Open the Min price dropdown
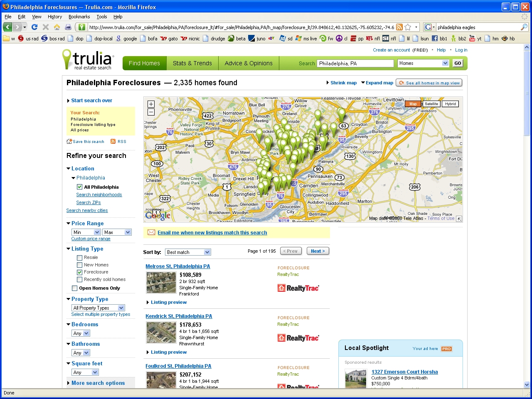 tap(86, 232)
